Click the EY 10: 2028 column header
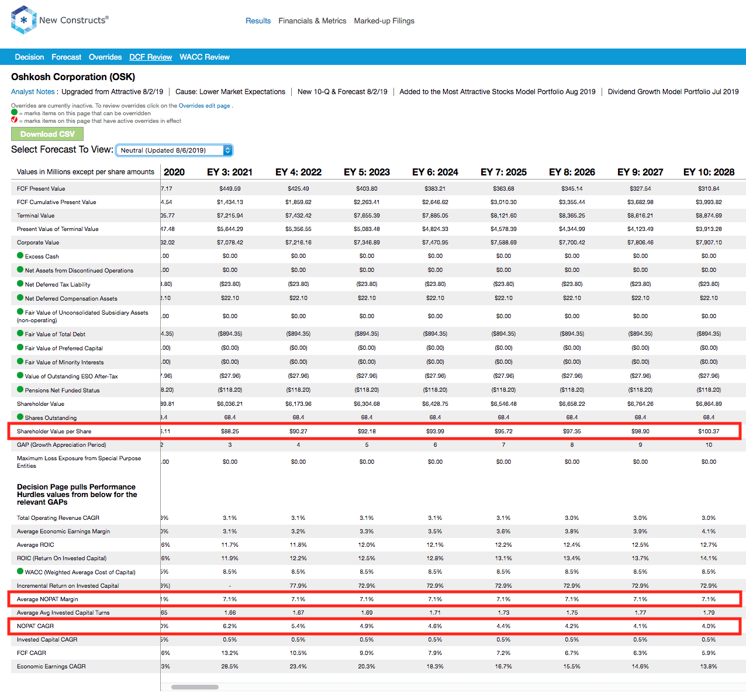 click(709, 172)
